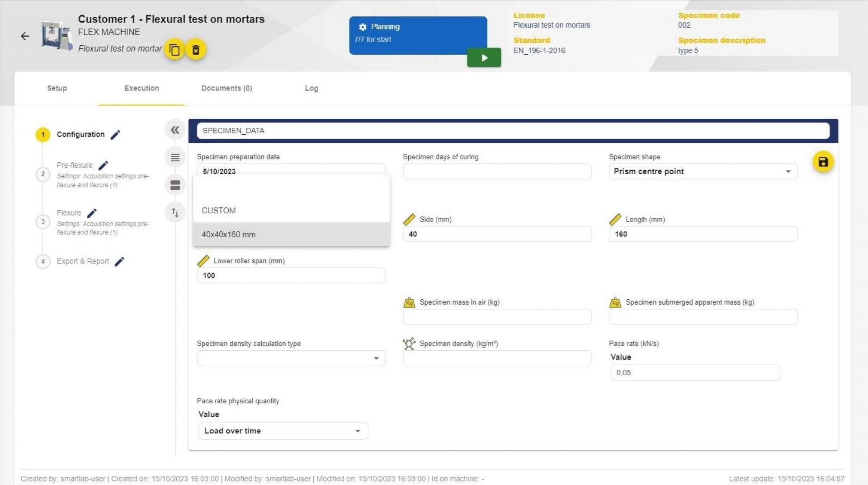Switch to the Setup tab
868x485 pixels.
(57, 89)
